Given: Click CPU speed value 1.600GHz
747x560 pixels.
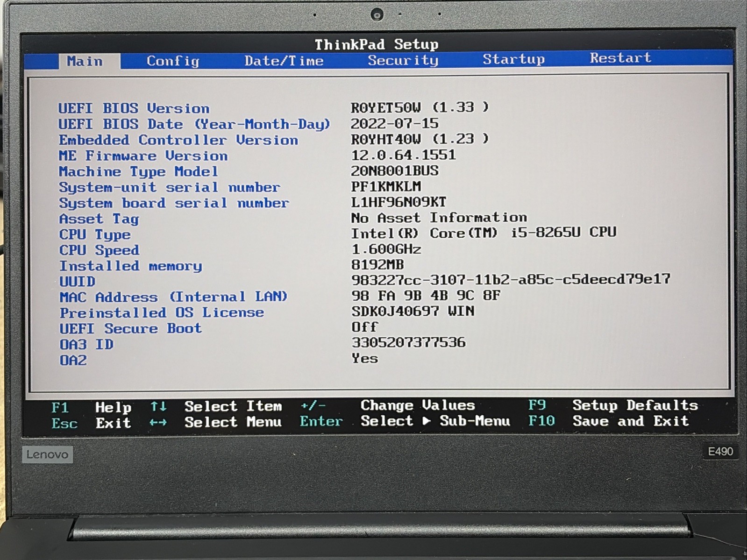Looking at the screenshot, I should 386,249.
